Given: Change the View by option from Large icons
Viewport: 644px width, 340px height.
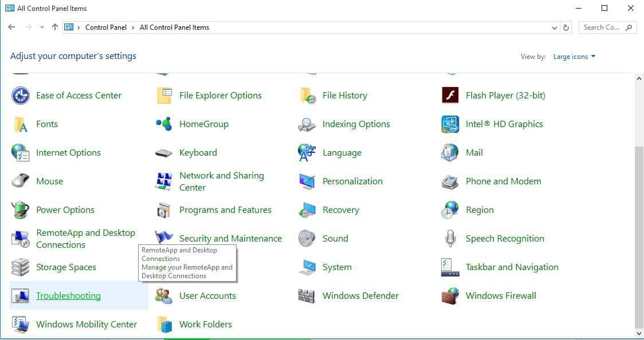Looking at the screenshot, I should [x=574, y=56].
